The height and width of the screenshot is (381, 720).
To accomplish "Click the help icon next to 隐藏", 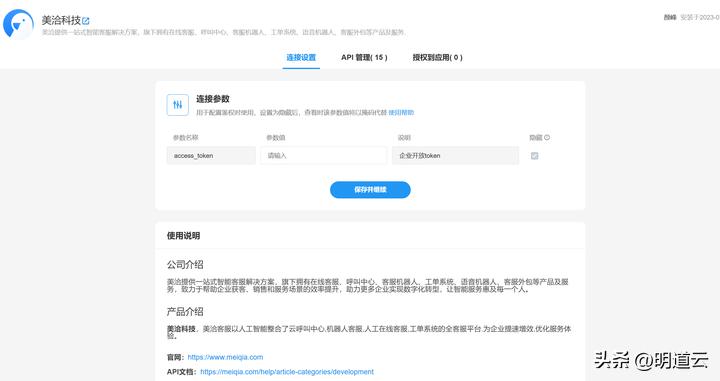I will tap(547, 137).
